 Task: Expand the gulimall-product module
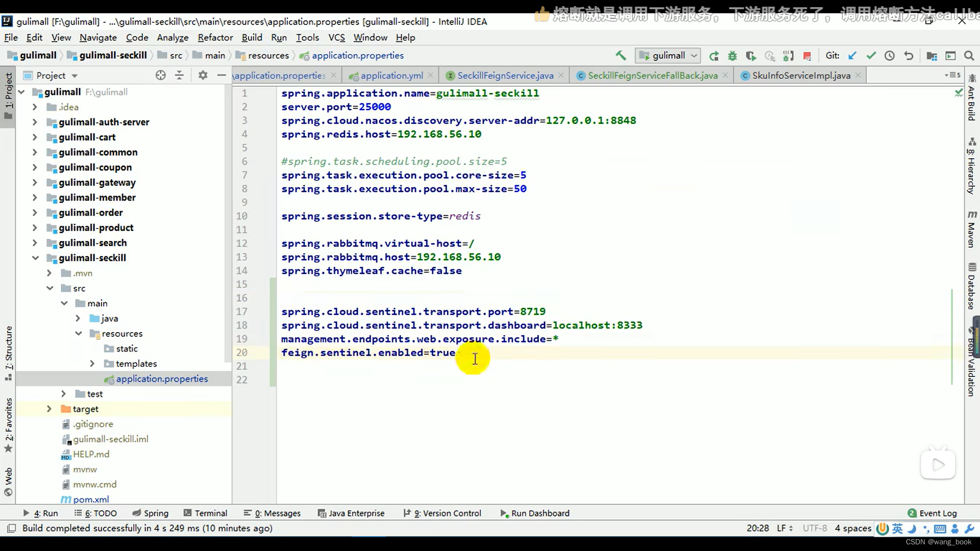(x=35, y=228)
